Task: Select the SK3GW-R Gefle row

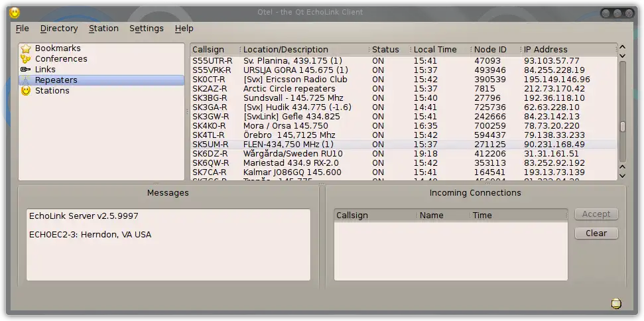Action: 404,117
